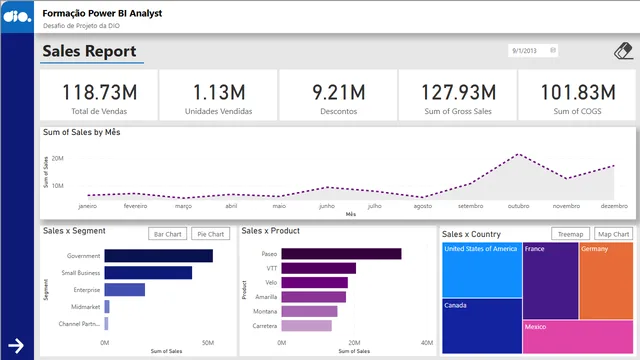Select the France treemap tile
The width and height of the screenshot is (640, 360).
pyautogui.click(x=551, y=281)
